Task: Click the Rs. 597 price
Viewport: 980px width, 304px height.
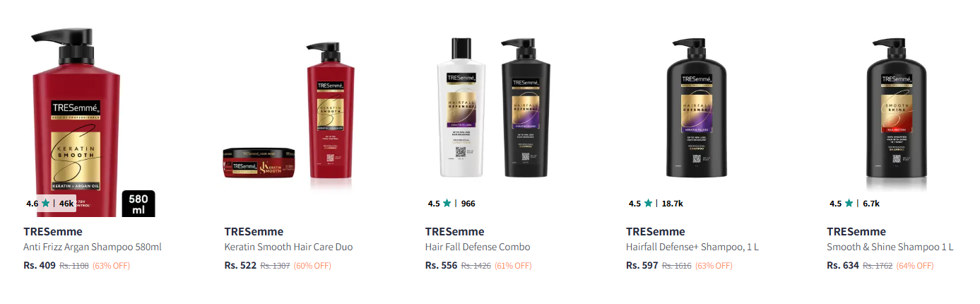Action: pyautogui.click(x=642, y=266)
